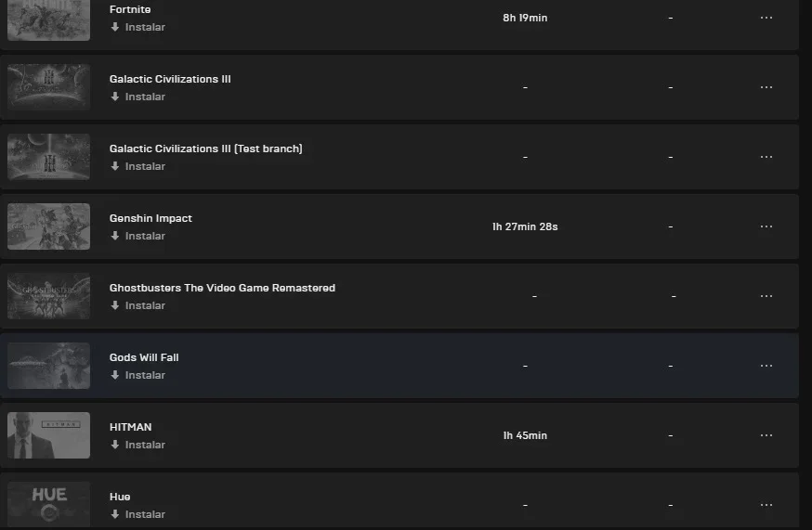Open the Genshin Impact cover thumbnail
Image resolution: width=812 pixels, height=530 pixels.
pyautogui.click(x=48, y=226)
